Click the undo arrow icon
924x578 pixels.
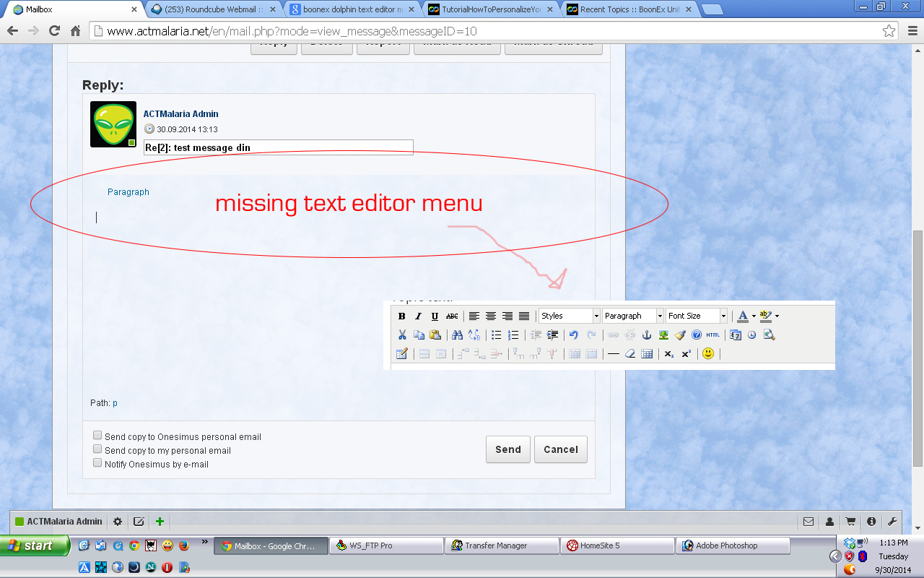click(x=574, y=335)
